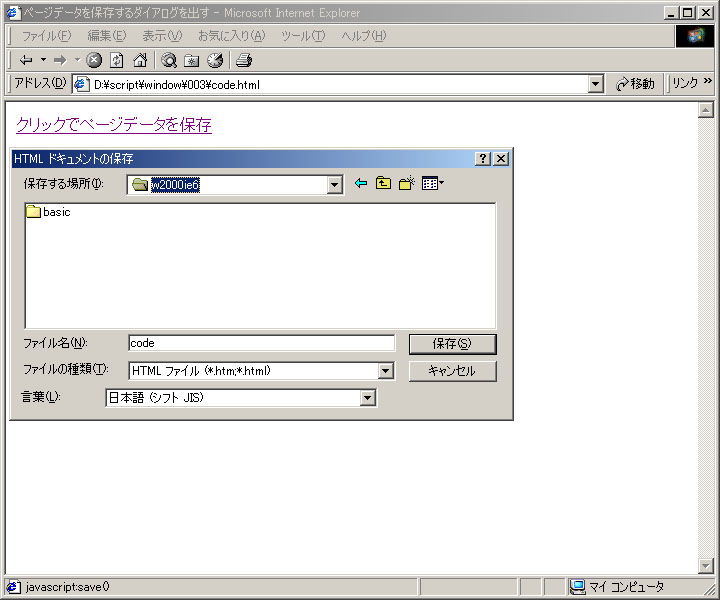The width and height of the screenshot is (720, 600).
Task: Click the マイ コンピュータ zone icon
Action: coord(577,587)
